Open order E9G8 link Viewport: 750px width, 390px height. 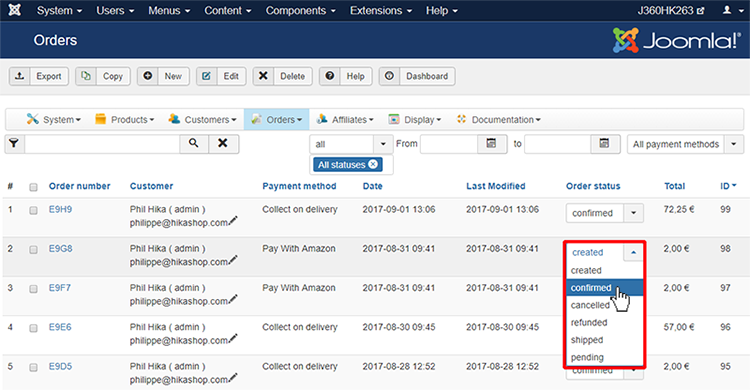click(x=61, y=248)
